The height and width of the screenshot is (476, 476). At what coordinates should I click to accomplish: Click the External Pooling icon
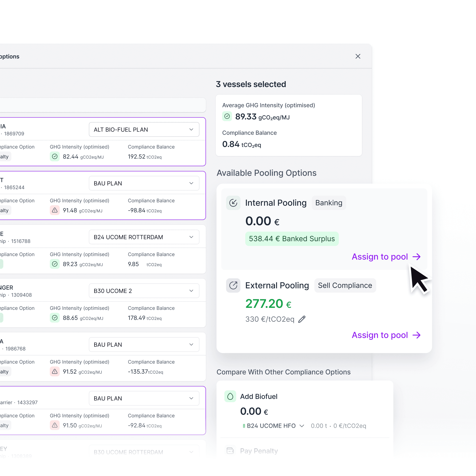[233, 286]
